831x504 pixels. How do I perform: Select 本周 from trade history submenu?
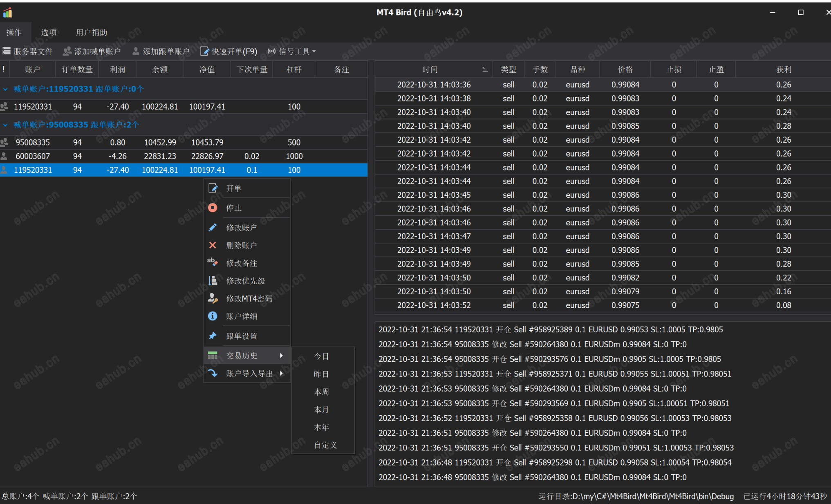[321, 392]
